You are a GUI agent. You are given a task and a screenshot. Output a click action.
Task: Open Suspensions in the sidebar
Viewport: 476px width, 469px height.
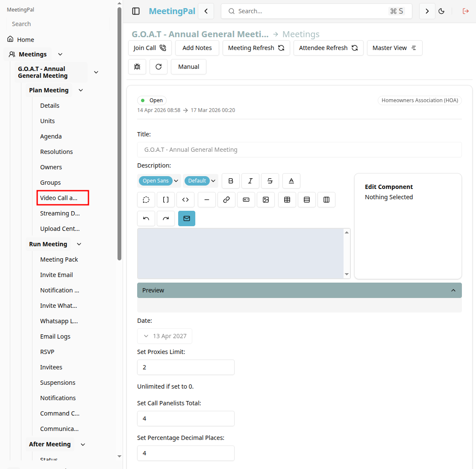(58, 383)
